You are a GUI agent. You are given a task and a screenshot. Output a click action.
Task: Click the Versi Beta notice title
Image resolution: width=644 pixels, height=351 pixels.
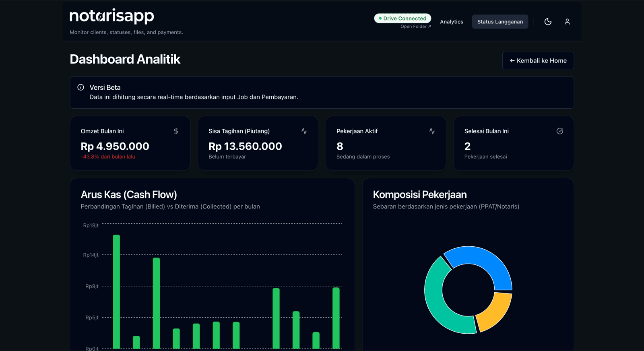coord(105,87)
